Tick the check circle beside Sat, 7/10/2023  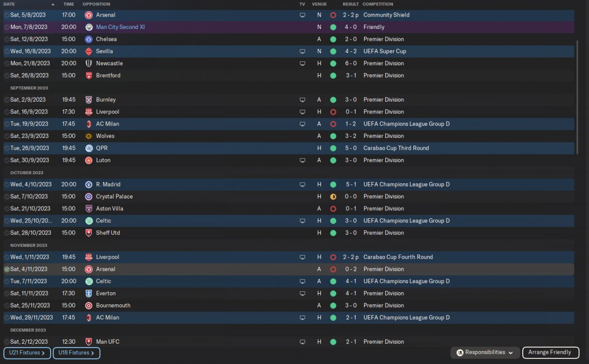[x=6, y=197]
